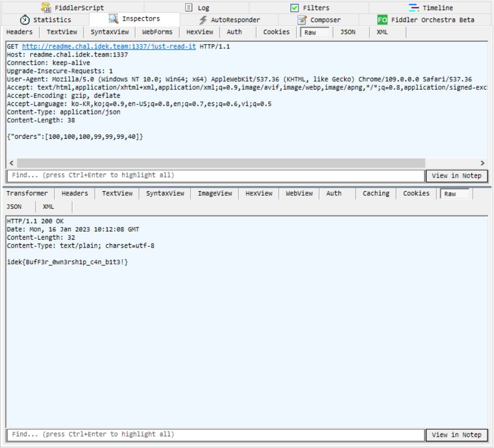Click the green FO Orchestra icon
The height and width of the screenshot is (448, 494).
[382, 20]
